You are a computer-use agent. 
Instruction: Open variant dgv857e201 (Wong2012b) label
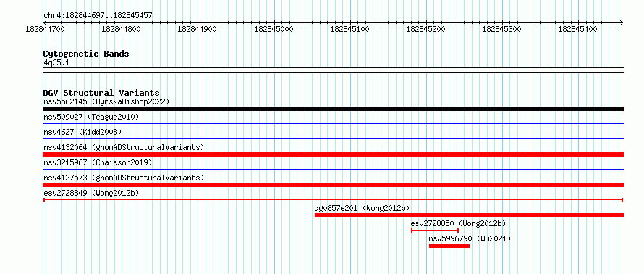tap(363, 208)
